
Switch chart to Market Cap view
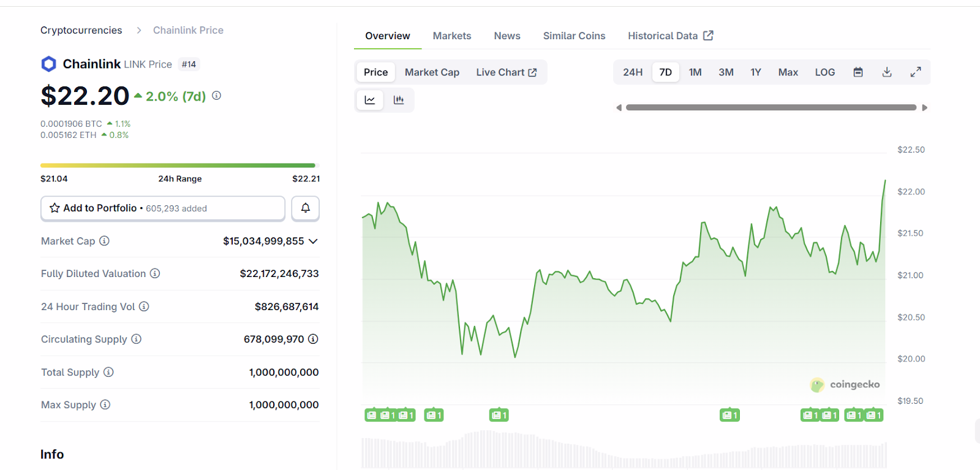point(432,72)
